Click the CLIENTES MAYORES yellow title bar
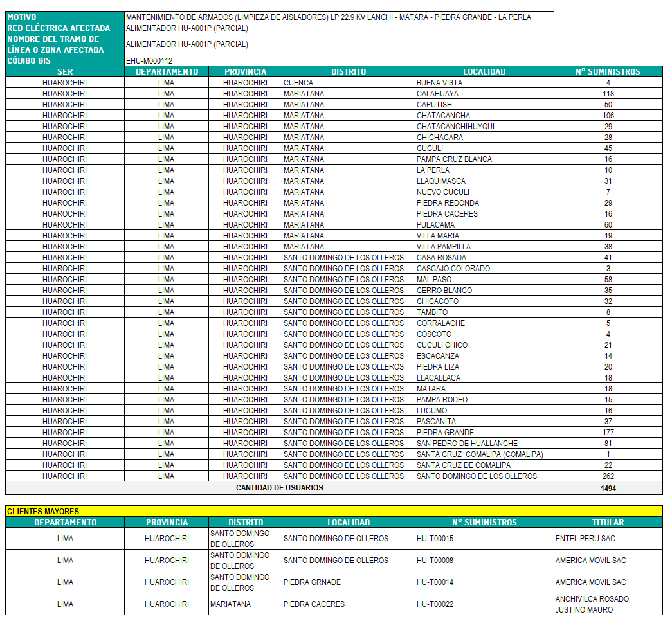The image size is (672, 619). (x=333, y=511)
